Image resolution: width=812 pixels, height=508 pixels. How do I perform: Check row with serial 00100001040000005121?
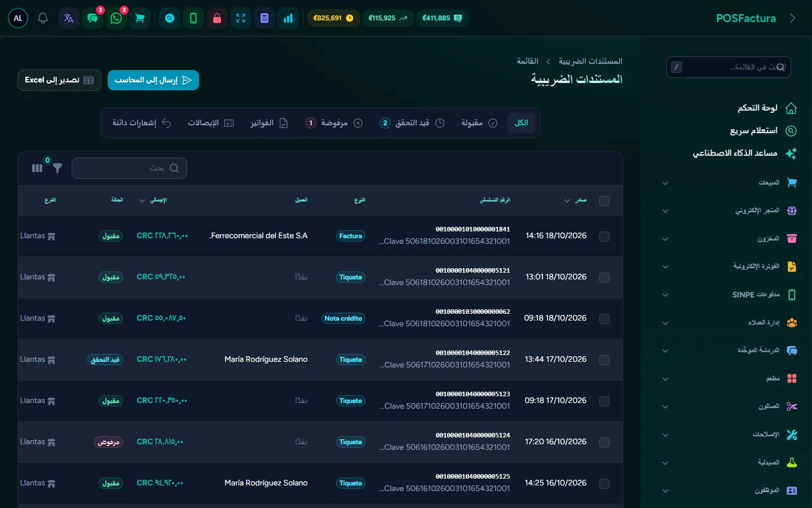[604, 278]
